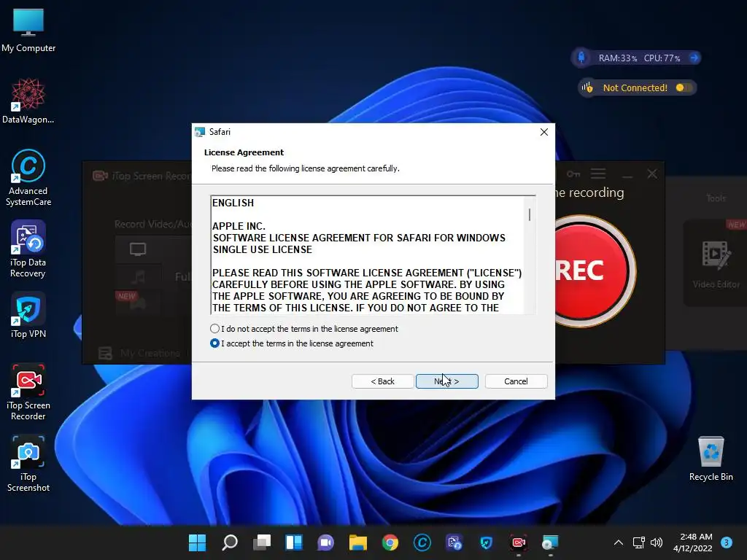Toggle the Not Connected VPN switch
Screen dimensions: 747x560
pos(684,87)
